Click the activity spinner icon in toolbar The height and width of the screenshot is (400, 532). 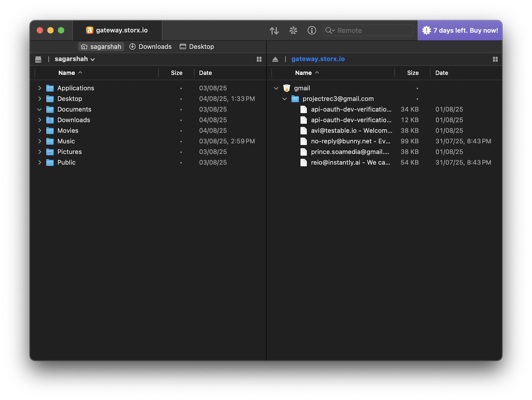[x=293, y=31]
